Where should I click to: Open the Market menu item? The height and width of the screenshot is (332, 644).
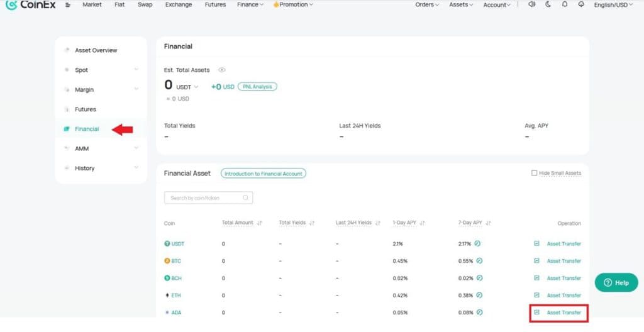(x=92, y=4)
